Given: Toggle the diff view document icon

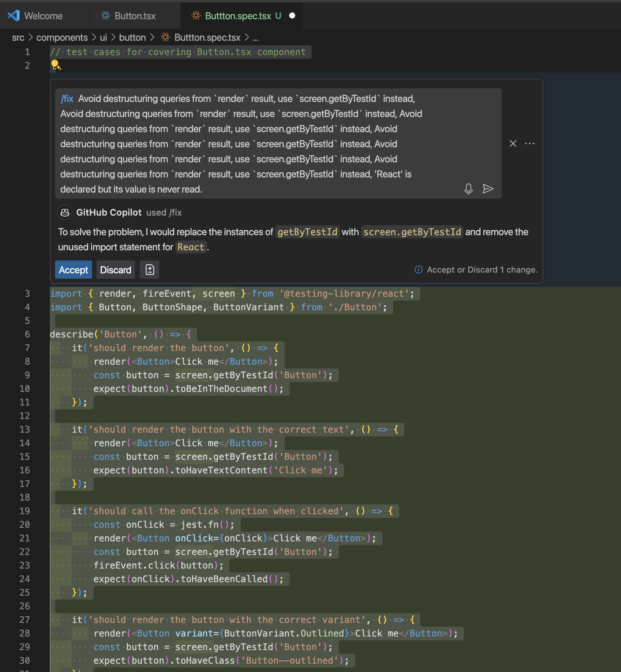Looking at the screenshot, I should click(x=149, y=270).
